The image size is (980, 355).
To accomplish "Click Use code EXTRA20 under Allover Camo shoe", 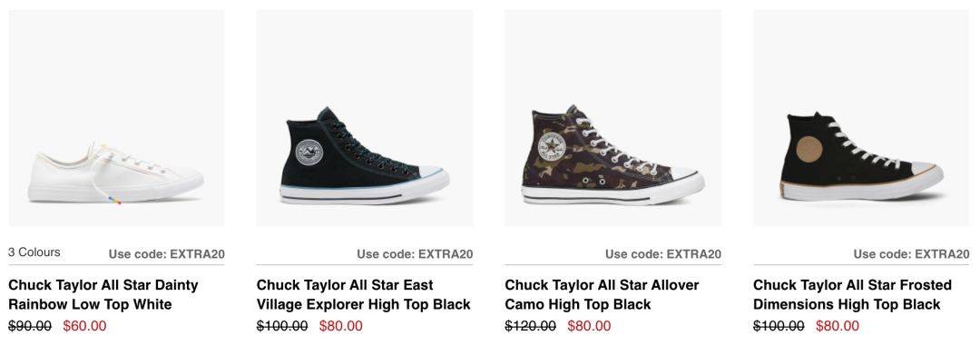I will tap(663, 254).
